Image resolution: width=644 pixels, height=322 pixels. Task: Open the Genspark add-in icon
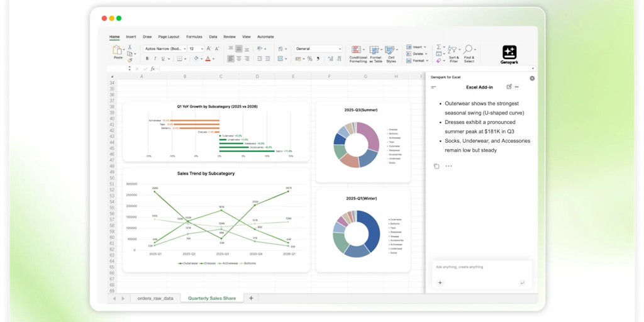(509, 53)
